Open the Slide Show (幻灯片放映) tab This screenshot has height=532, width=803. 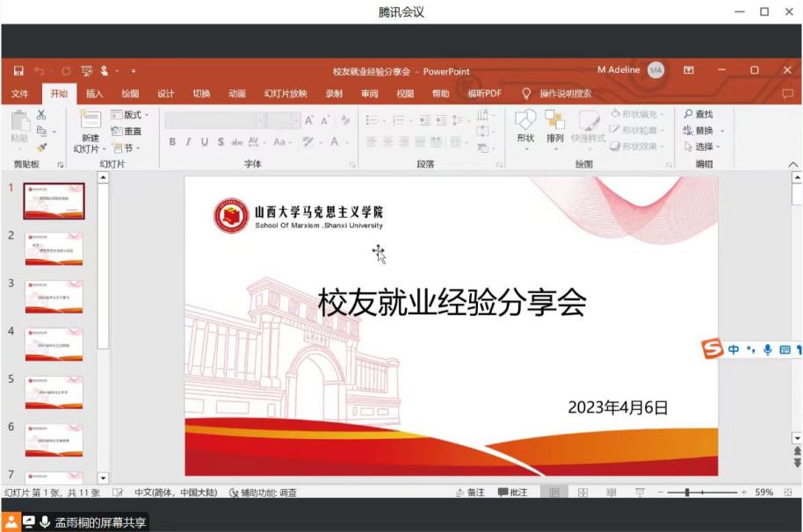(x=286, y=94)
